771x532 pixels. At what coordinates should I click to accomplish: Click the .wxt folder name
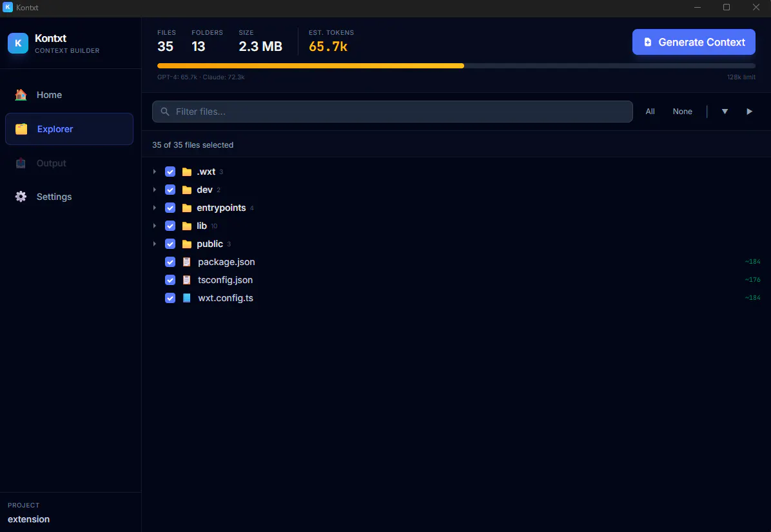pos(206,172)
